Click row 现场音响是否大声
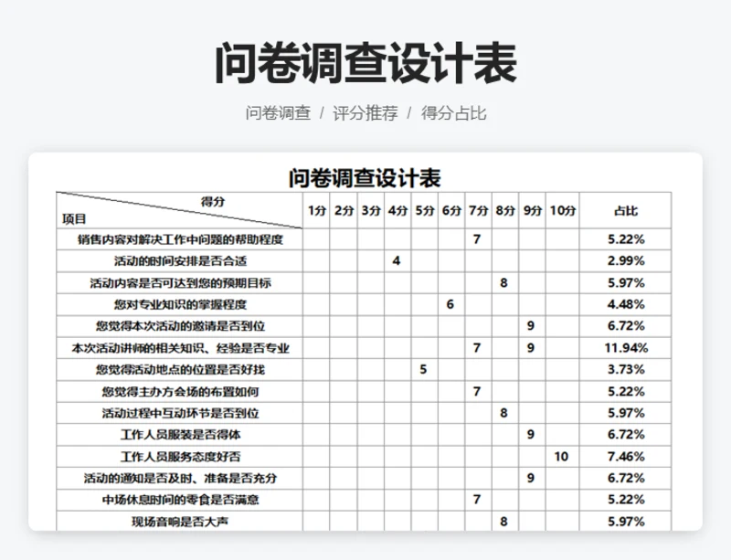 point(364,522)
